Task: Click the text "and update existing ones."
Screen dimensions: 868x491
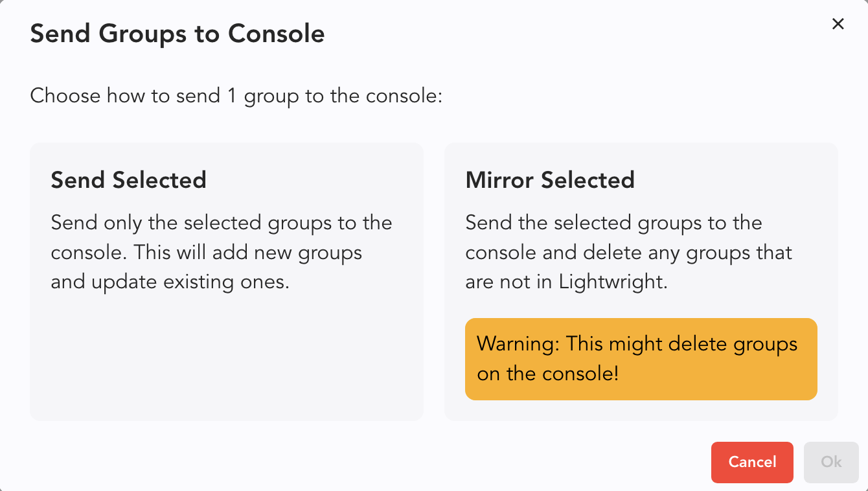Action: (x=170, y=282)
